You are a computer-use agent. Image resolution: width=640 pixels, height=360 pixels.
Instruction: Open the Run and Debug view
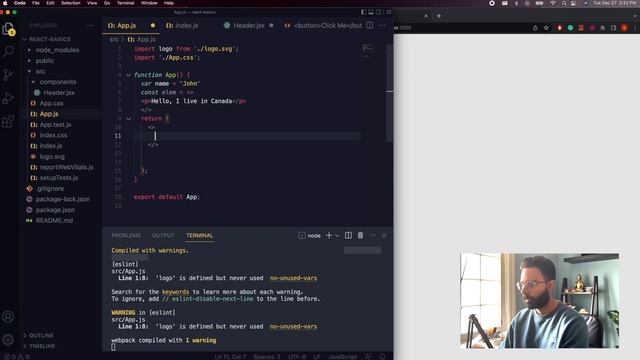tap(8, 98)
